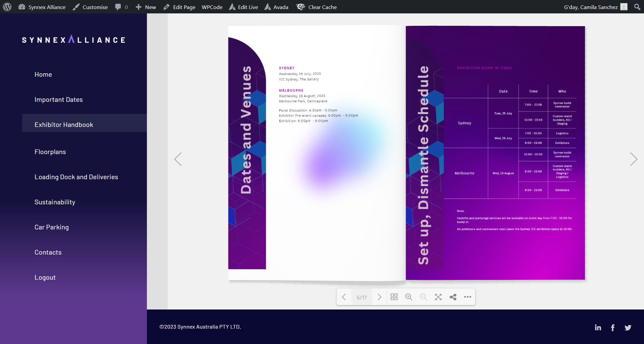The image size is (644, 344).
Task: Open the Car Parking page
Action: pos(52,227)
